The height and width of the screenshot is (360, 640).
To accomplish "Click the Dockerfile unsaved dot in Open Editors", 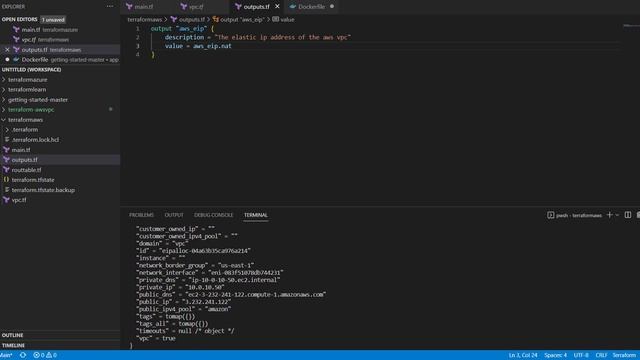I will [x=7, y=60].
